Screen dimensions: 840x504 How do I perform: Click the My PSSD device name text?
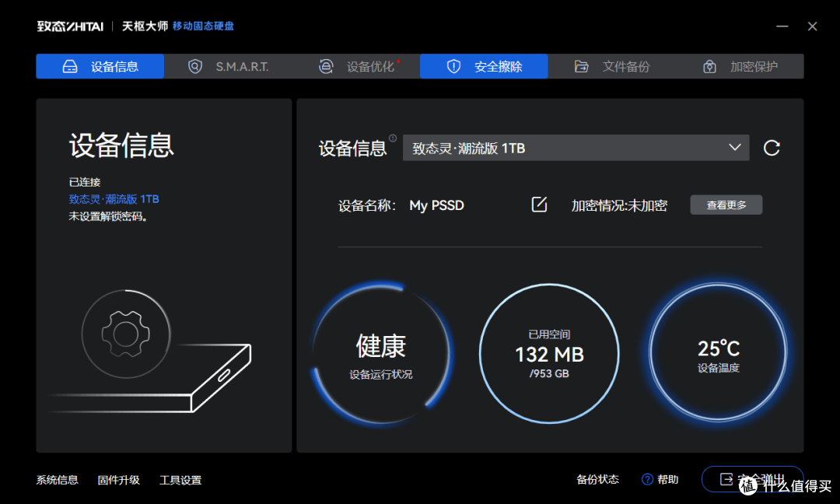pos(436,205)
